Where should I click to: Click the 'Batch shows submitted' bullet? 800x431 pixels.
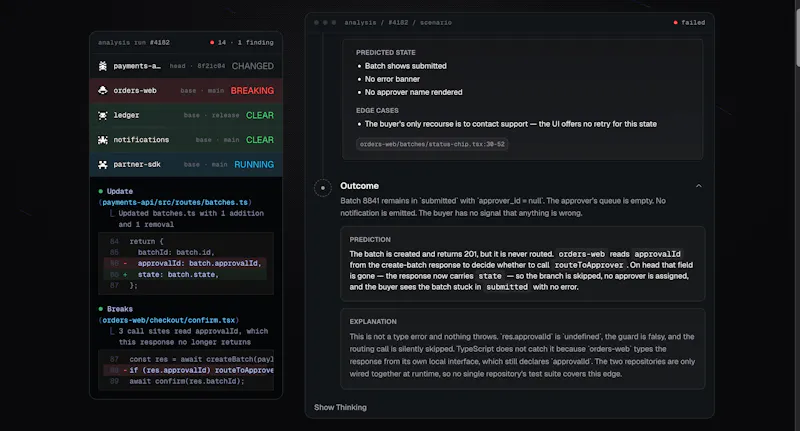tap(406, 66)
